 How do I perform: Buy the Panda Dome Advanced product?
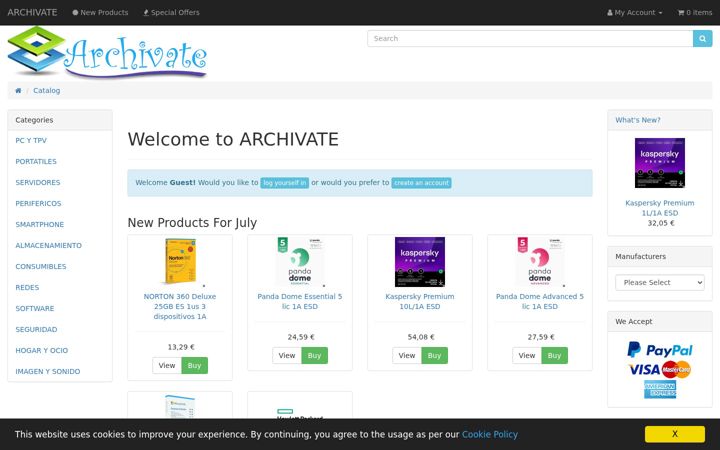[554, 355]
